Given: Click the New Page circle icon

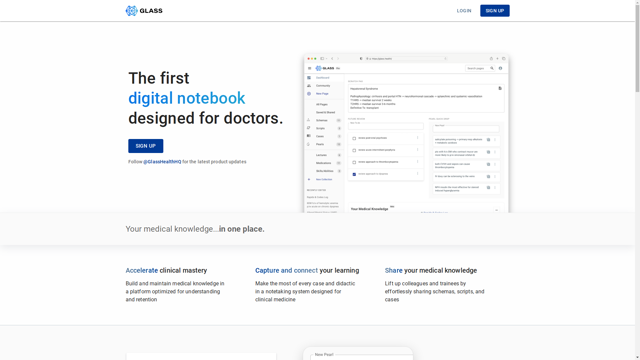Looking at the screenshot, I should [x=309, y=93].
